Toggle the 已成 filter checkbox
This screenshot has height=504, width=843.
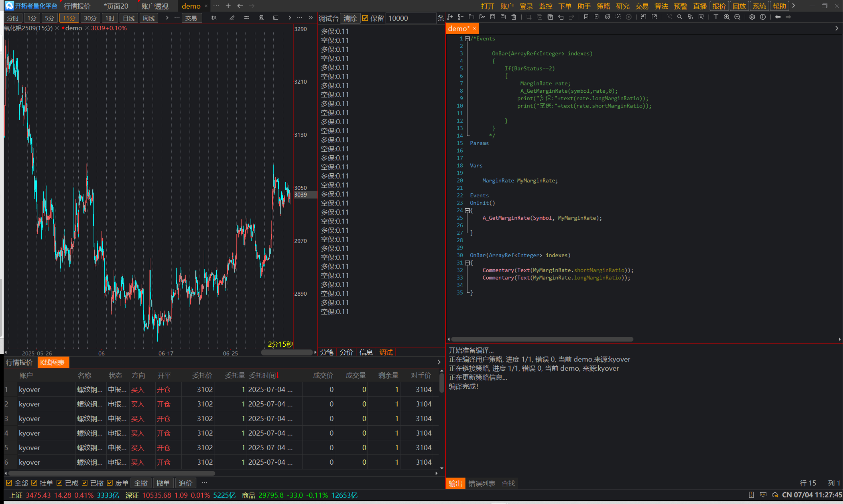[59, 483]
